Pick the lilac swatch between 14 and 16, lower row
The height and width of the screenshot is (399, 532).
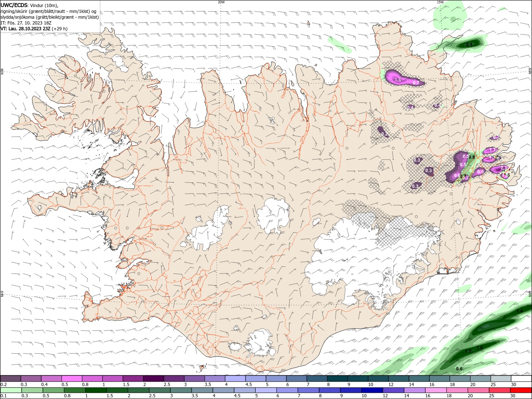point(414,390)
